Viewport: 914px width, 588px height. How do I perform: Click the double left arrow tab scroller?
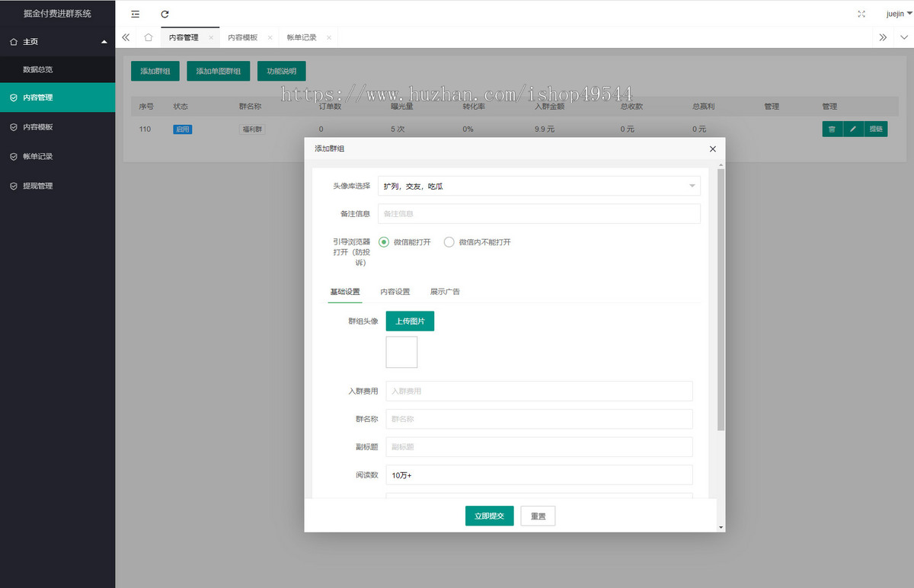click(x=126, y=37)
